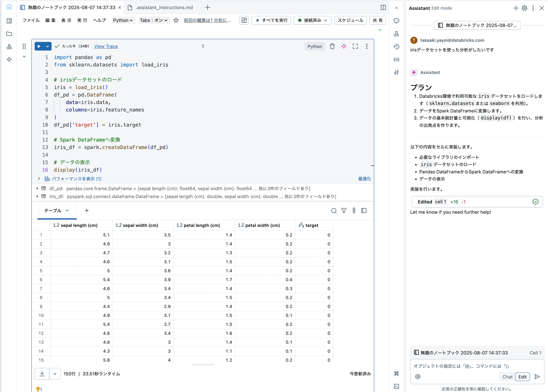Viewport: 548px width, 392px height.
Task: Open the View Trace link
Action: tap(106, 46)
